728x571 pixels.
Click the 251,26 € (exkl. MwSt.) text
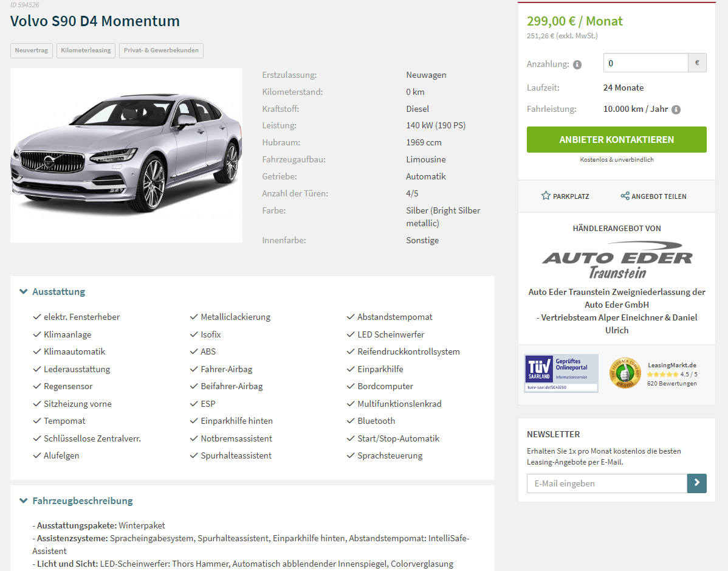[562, 36]
